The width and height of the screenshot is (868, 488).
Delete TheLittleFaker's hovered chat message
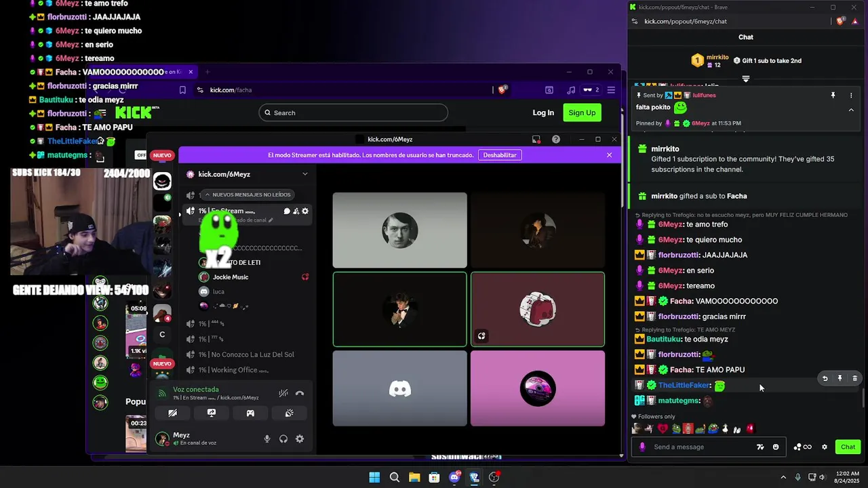coord(854,378)
